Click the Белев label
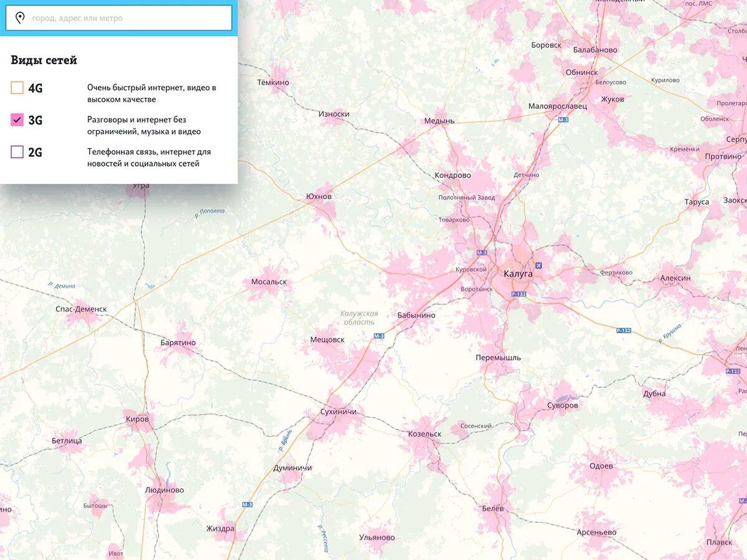Screen dimensions: 747x560 tap(493, 509)
